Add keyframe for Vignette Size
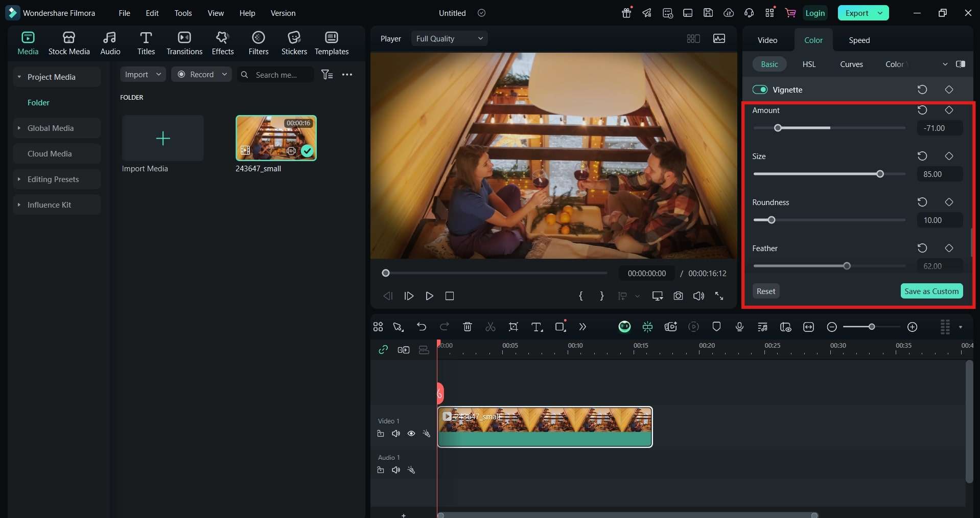The width and height of the screenshot is (980, 518). 949,156
